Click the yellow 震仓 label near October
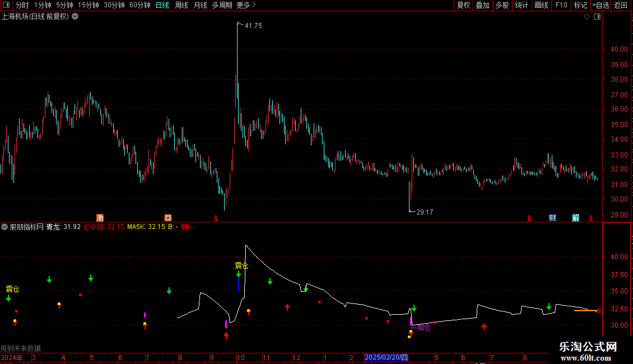This screenshot has height=364, width=633. coord(241,265)
